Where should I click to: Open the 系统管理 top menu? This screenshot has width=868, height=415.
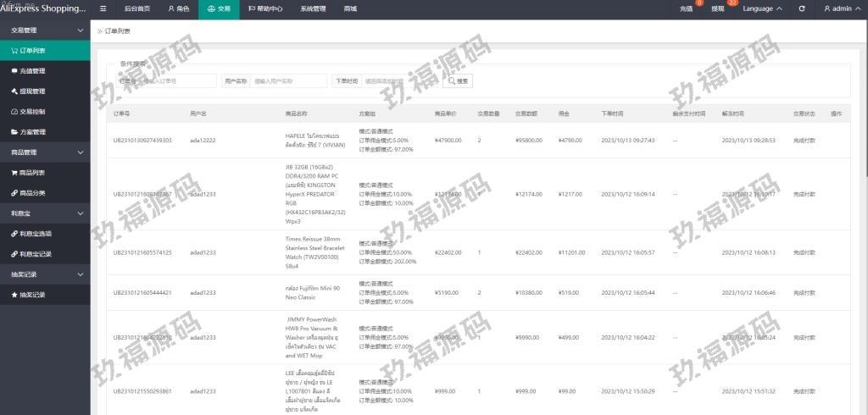[313, 8]
